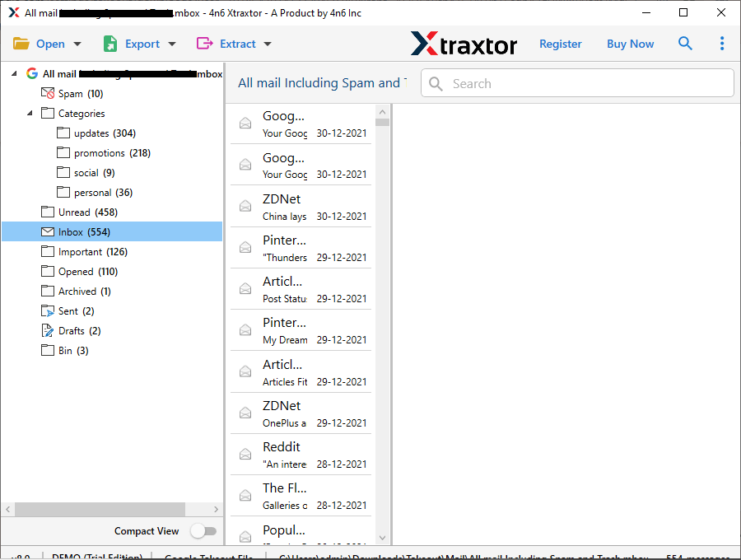Click the Open folder icon

click(x=21, y=43)
